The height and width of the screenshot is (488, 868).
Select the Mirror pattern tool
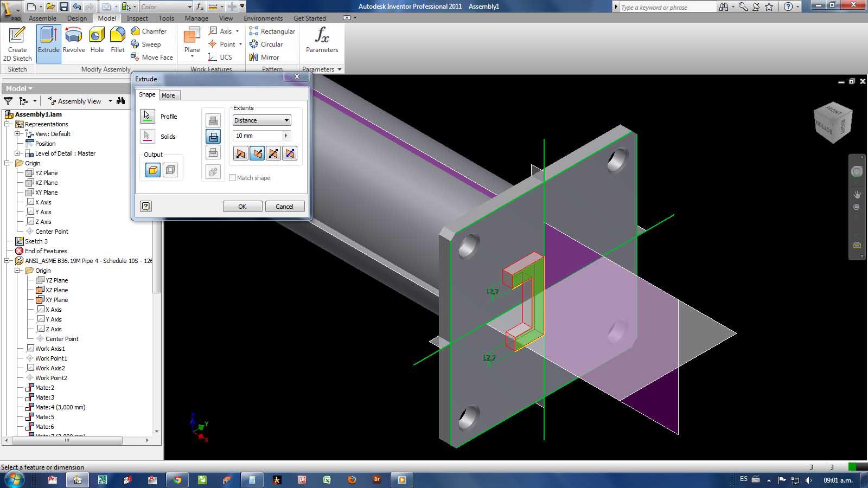264,57
